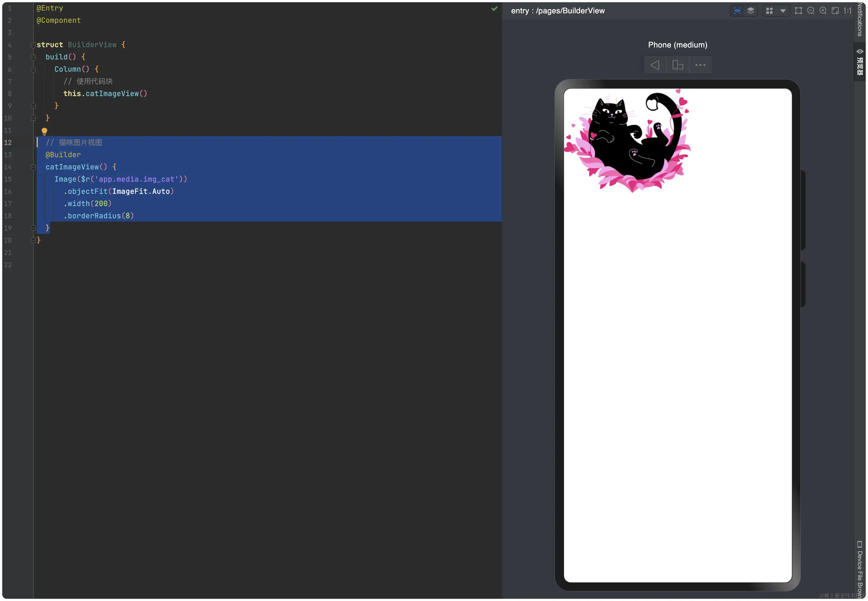Click line number 22 in gutter
The image size is (868, 601).
(x=7, y=265)
